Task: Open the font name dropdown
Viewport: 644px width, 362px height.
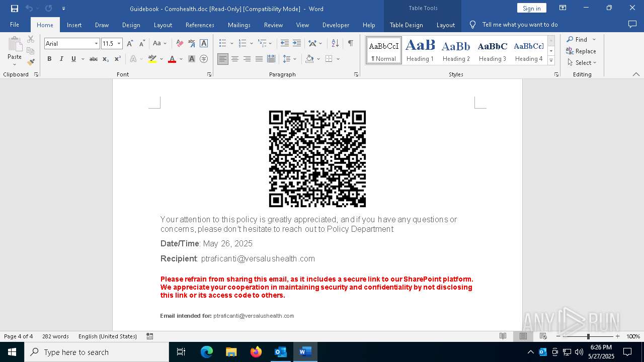Action: [96, 44]
